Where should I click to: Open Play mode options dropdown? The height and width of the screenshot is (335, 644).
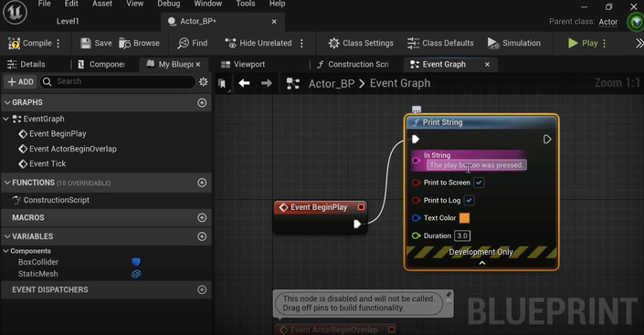605,43
